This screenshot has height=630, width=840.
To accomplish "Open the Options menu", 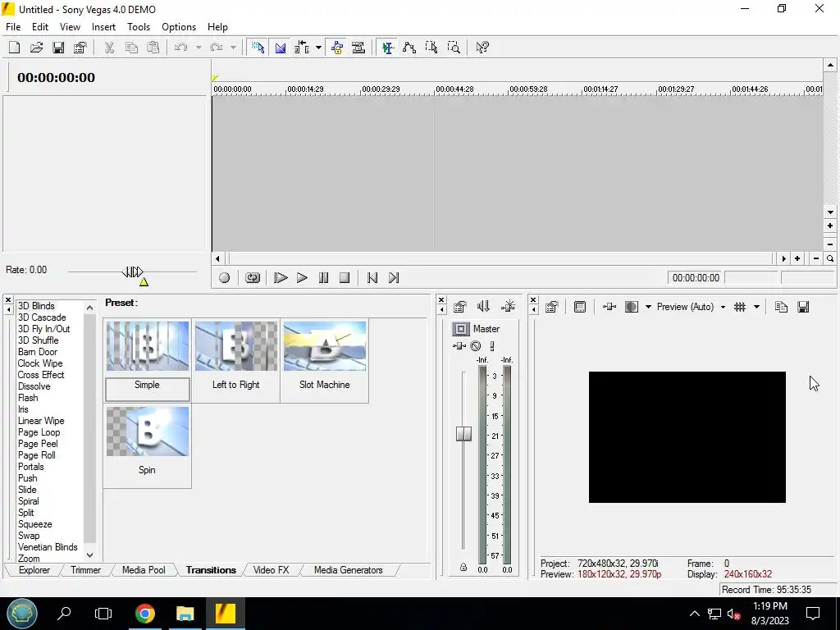I will 179,27.
